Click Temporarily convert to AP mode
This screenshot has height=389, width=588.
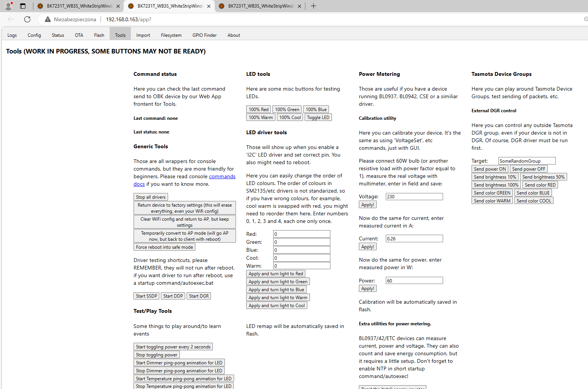[x=185, y=236]
